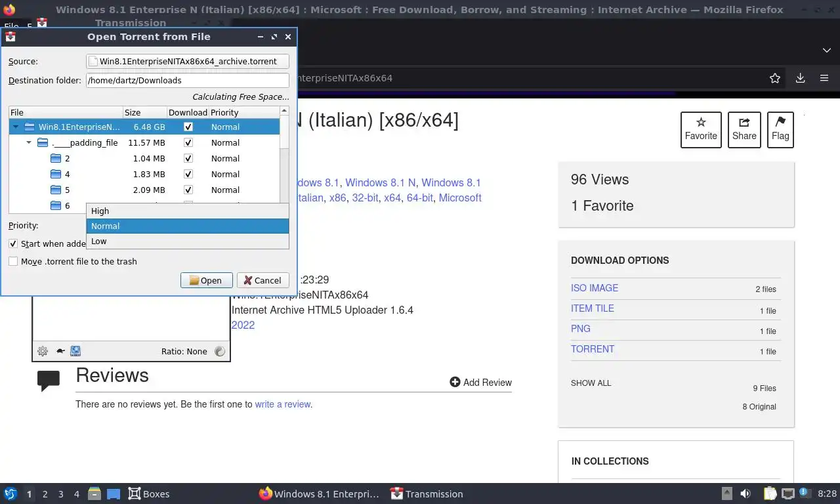The image size is (840, 504).
Task: Open Firefox downloads panel arrow icon
Action: click(x=800, y=78)
